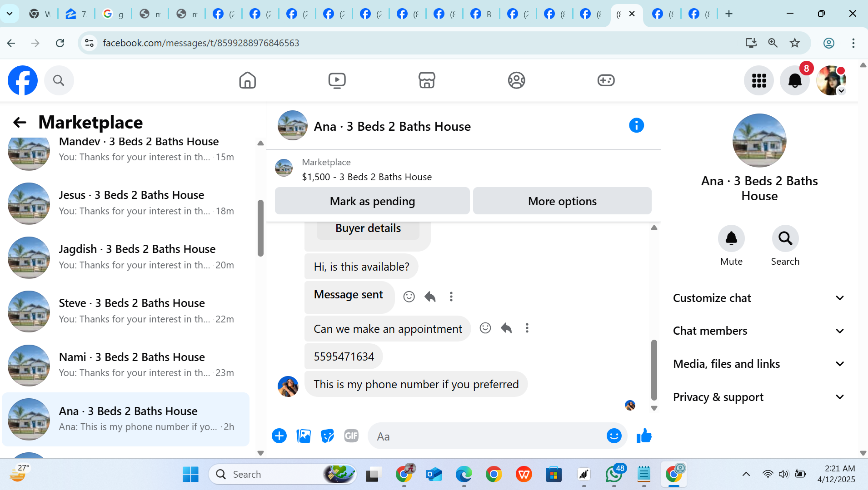This screenshot has height=490, width=868.
Task: Click sender avatar beside phone number message
Action: click(x=288, y=386)
